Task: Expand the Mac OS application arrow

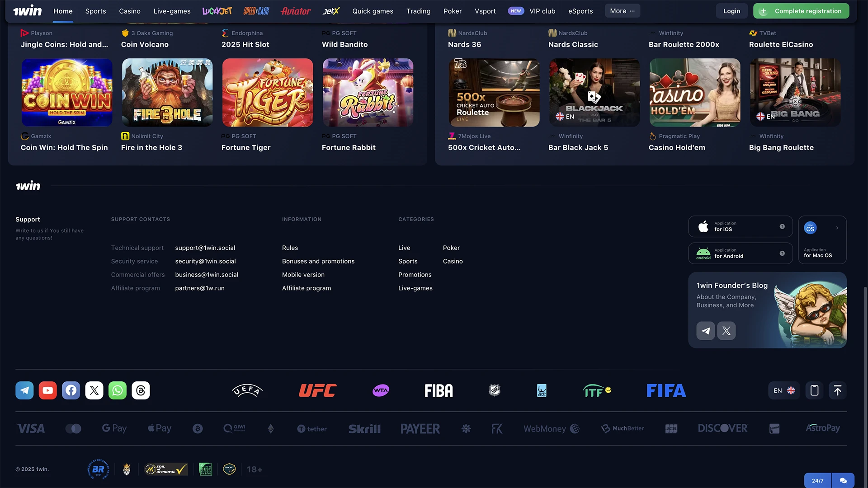Action: (837, 228)
